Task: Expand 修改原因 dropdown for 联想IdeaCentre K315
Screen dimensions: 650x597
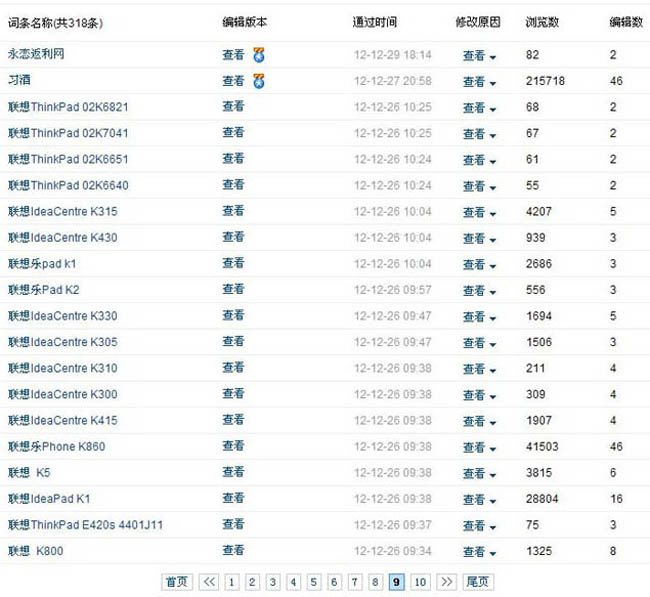Action: pos(480,212)
